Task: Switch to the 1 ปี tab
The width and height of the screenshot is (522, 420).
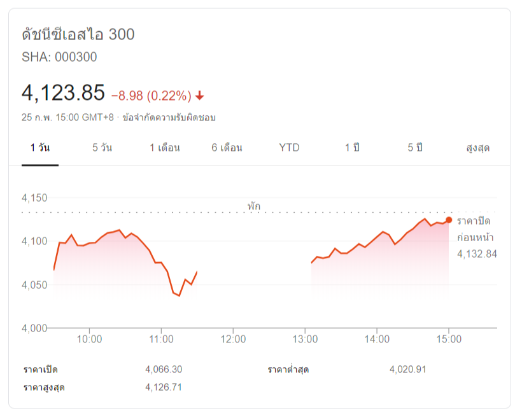Action: [352, 148]
